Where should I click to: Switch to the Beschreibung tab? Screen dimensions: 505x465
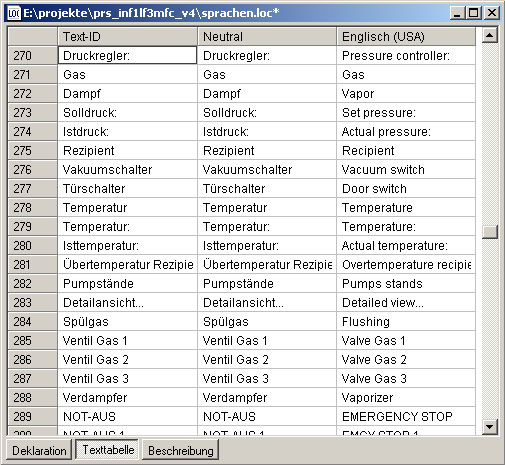tap(181, 450)
